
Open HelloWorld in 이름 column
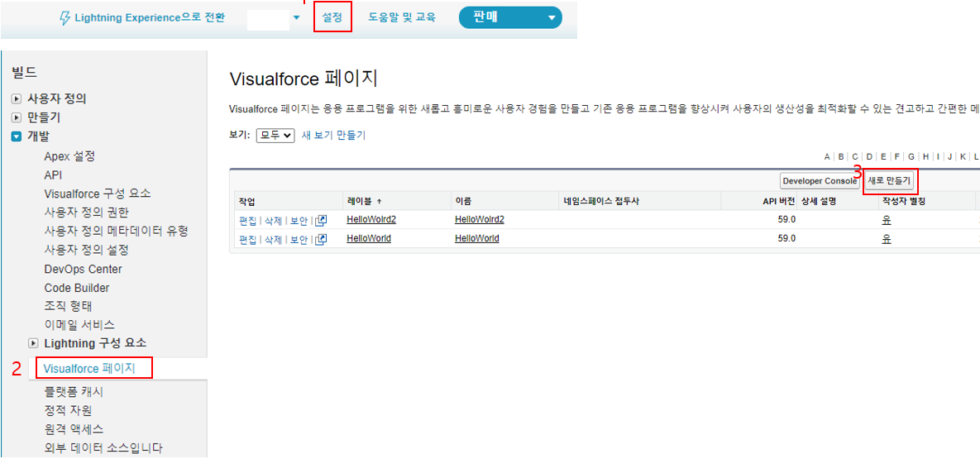(477, 238)
